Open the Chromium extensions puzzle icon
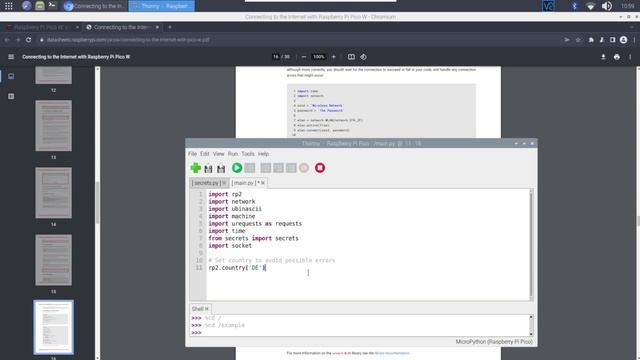 tap(591, 40)
